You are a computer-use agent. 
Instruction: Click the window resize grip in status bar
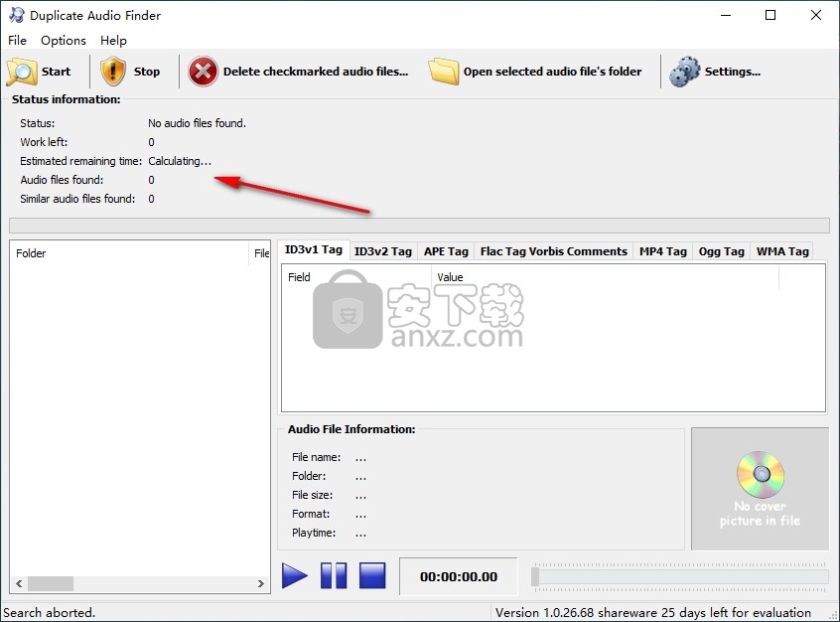point(833,615)
